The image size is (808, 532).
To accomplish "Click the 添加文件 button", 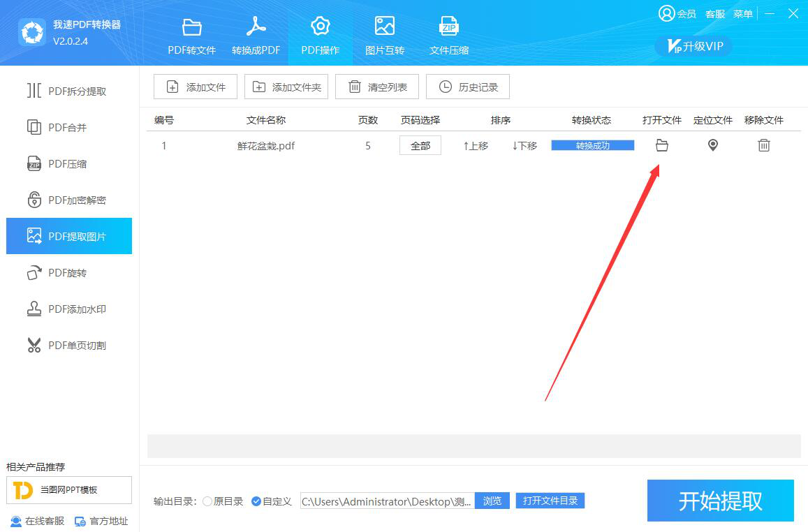I will (x=196, y=87).
